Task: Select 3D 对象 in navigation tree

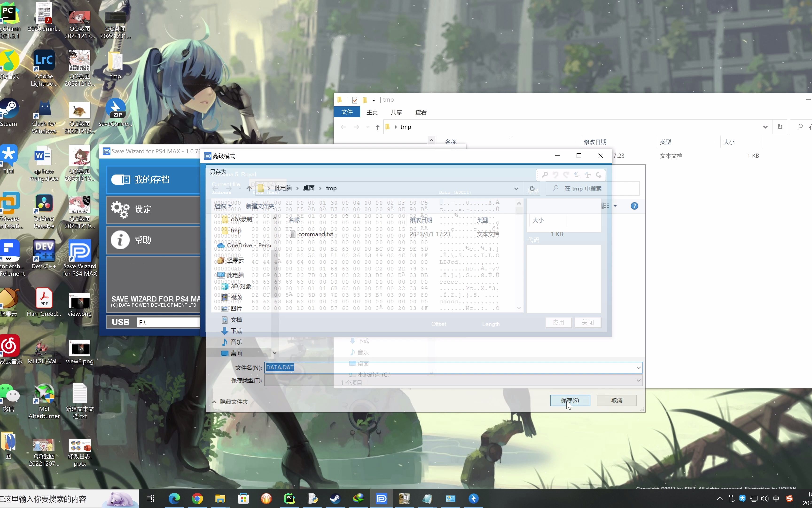Action: click(x=236, y=286)
